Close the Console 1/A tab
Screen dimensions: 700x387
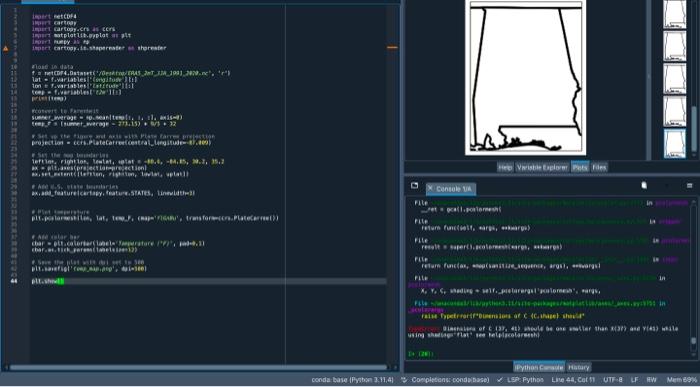point(430,188)
